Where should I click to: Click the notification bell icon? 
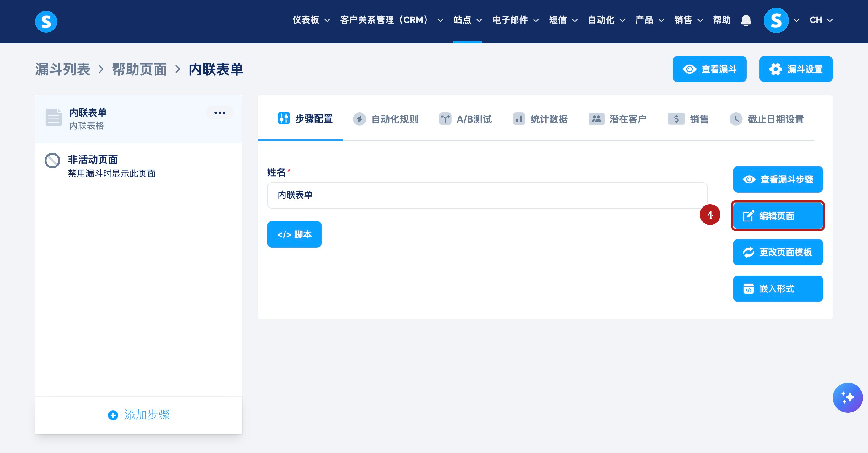746,20
